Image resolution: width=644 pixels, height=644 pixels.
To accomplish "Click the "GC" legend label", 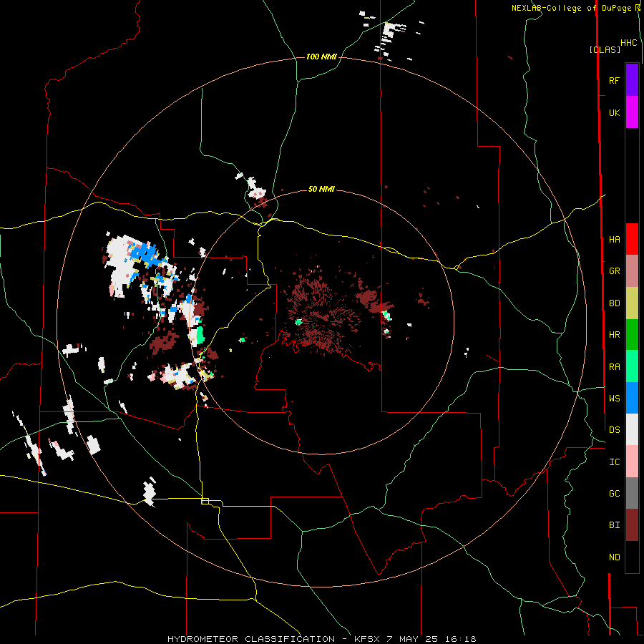I will click(615, 494).
